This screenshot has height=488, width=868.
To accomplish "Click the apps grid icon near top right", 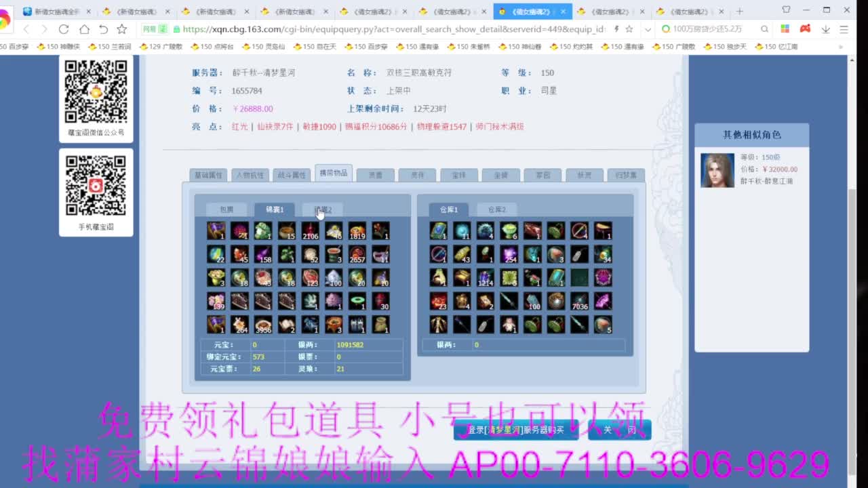I will (785, 30).
